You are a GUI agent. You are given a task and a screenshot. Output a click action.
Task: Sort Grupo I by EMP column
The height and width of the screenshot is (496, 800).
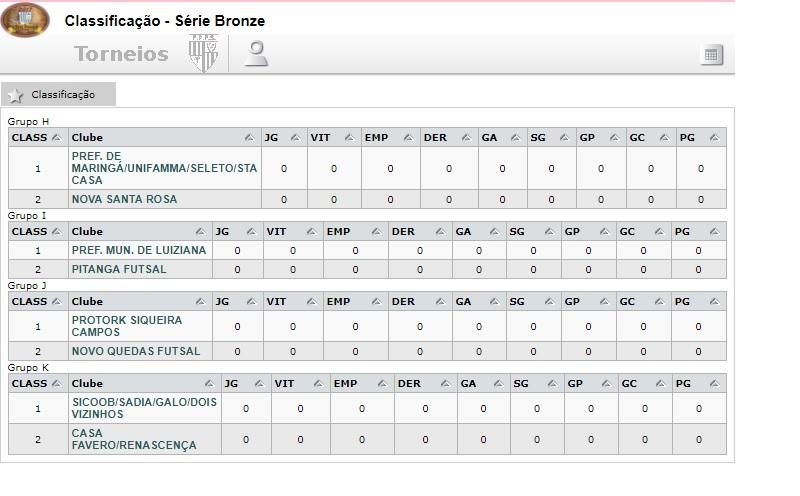375,232
